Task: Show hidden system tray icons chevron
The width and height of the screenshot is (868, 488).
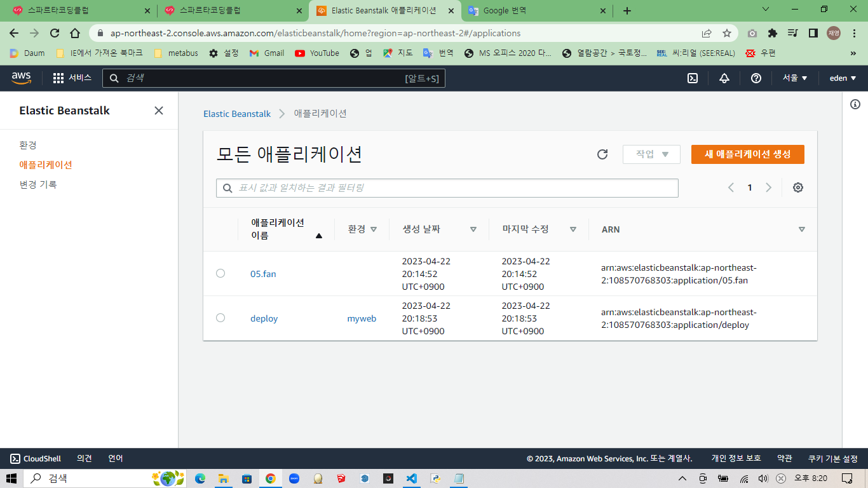Action: tap(682, 478)
